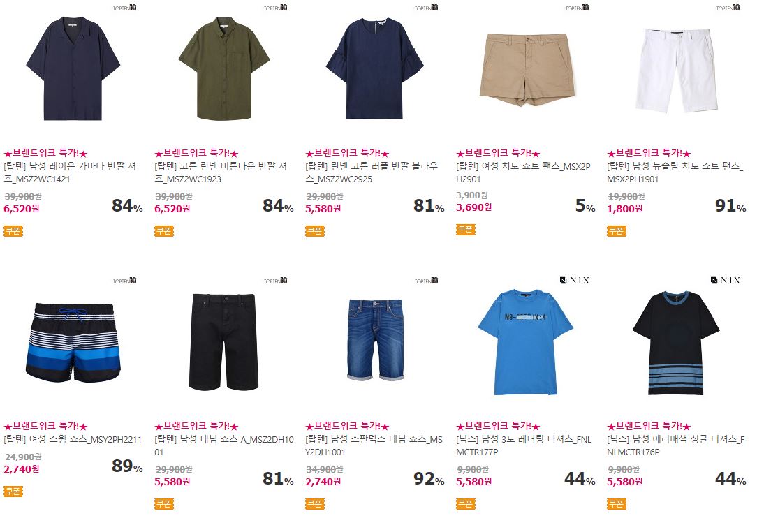Viewport: 757px width, 532px height.
Task: Click TOPTEN10 logo above khaki shorts
Action: (577, 8)
